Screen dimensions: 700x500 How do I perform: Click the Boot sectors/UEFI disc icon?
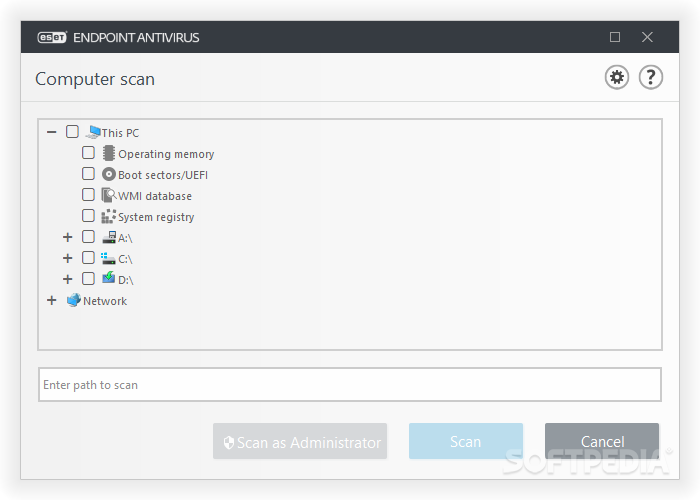point(108,174)
